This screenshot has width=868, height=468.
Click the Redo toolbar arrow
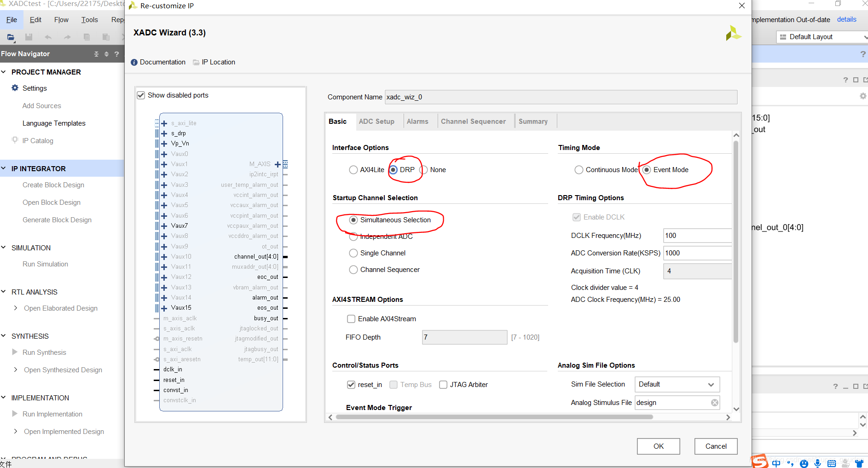(67, 37)
